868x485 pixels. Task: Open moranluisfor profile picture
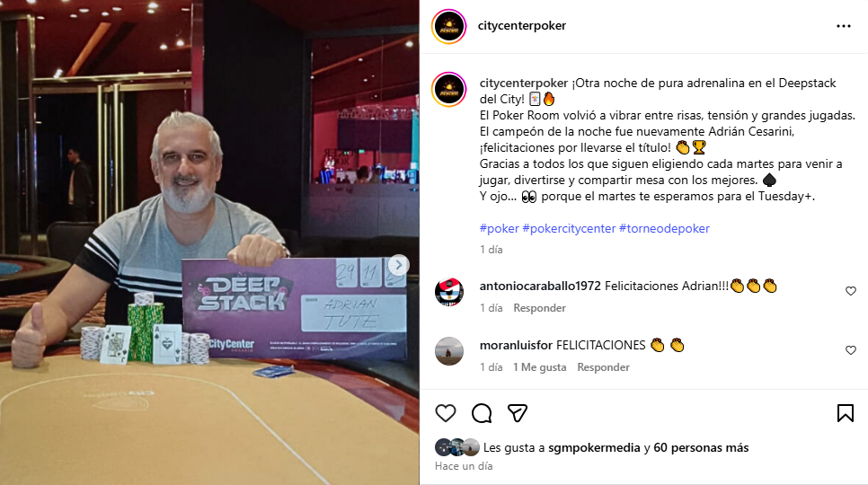click(x=449, y=351)
